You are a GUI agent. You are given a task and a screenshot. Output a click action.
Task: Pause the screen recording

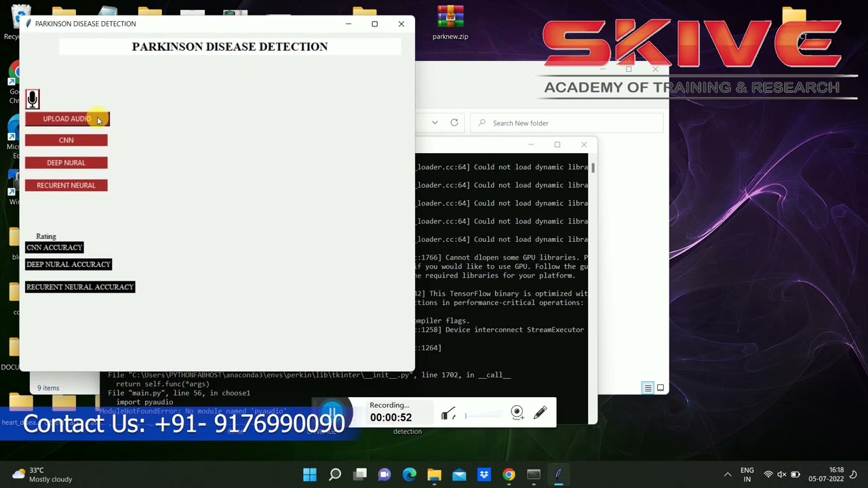tap(332, 412)
